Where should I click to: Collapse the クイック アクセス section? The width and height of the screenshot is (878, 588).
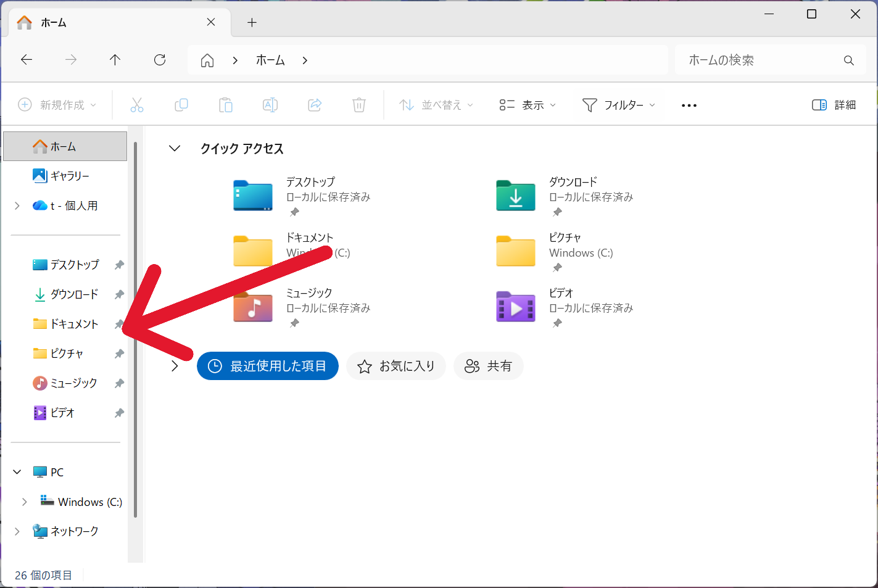[175, 149]
